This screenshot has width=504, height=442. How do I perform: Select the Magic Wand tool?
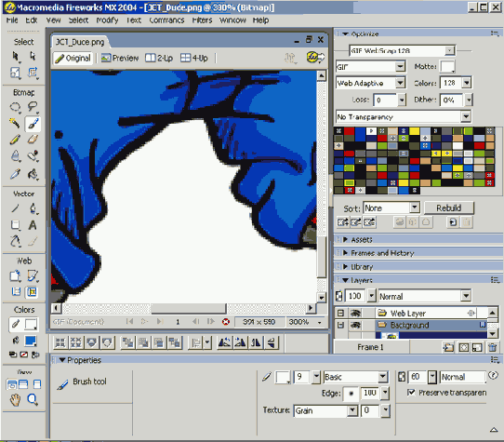click(15, 123)
